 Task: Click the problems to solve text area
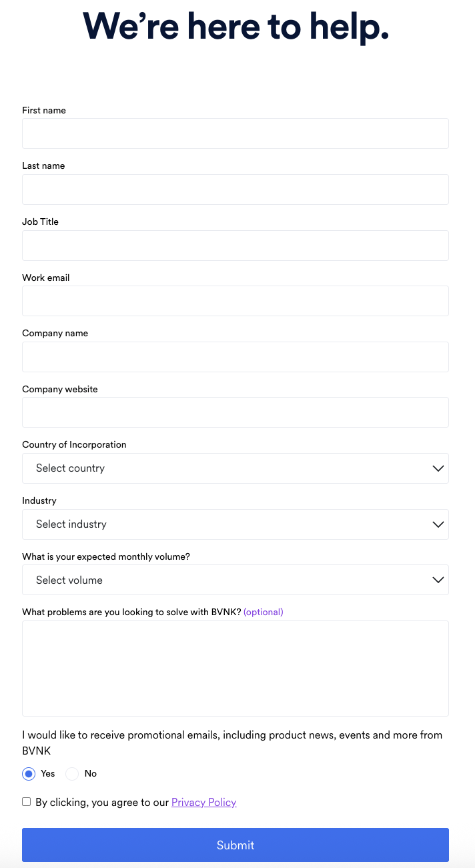(235, 669)
